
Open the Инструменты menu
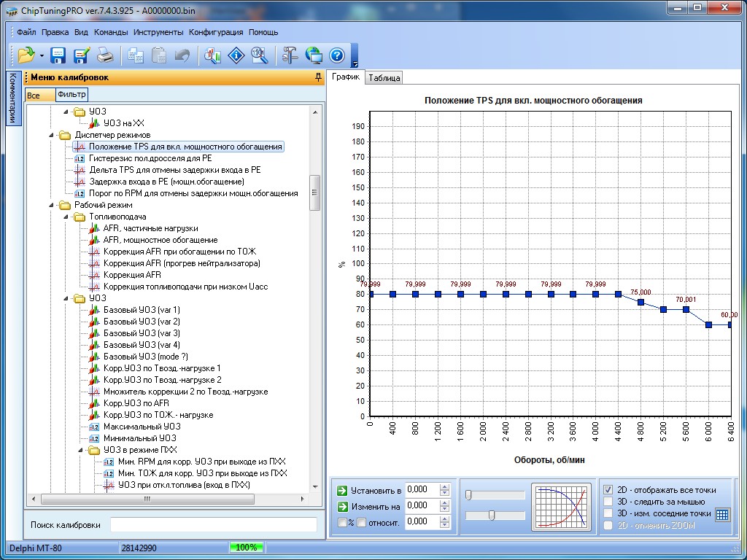pyautogui.click(x=158, y=32)
